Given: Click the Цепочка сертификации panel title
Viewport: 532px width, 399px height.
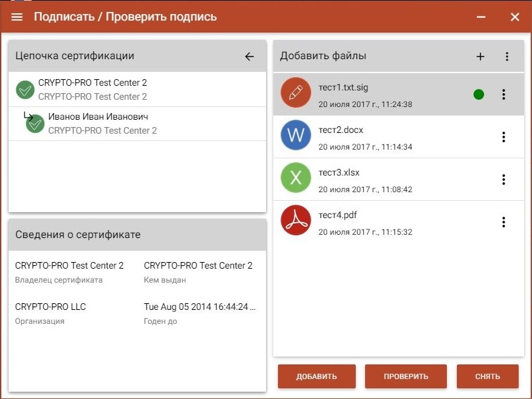Looking at the screenshot, I should 74,56.
